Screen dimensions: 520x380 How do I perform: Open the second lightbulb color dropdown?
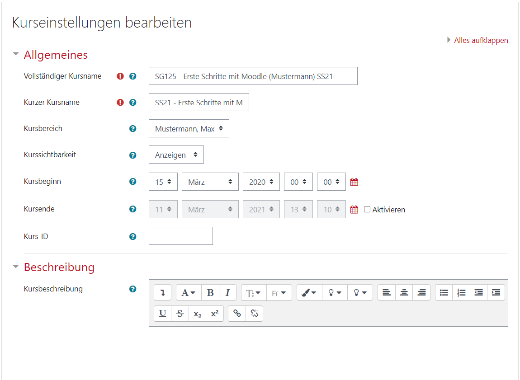(360, 293)
